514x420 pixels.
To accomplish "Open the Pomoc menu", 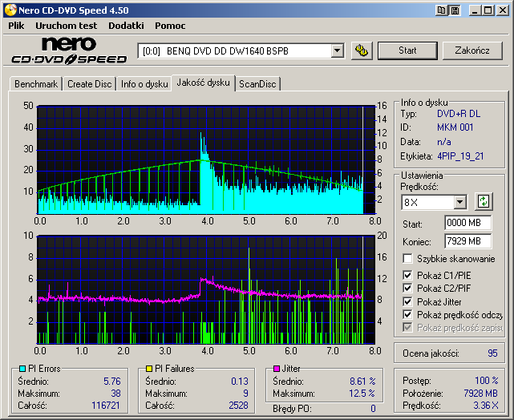I will (x=170, y=26).
